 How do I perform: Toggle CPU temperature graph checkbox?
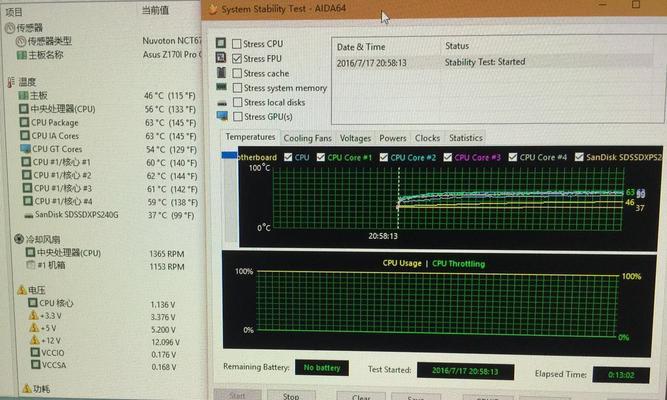(x=288, y=157)
